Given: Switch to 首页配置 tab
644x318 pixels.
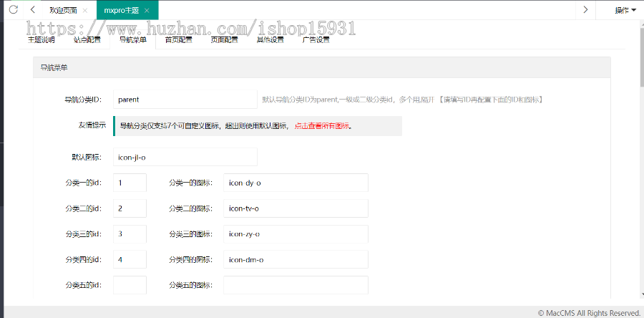Looking at the screenshot, I should coord(179,40).
